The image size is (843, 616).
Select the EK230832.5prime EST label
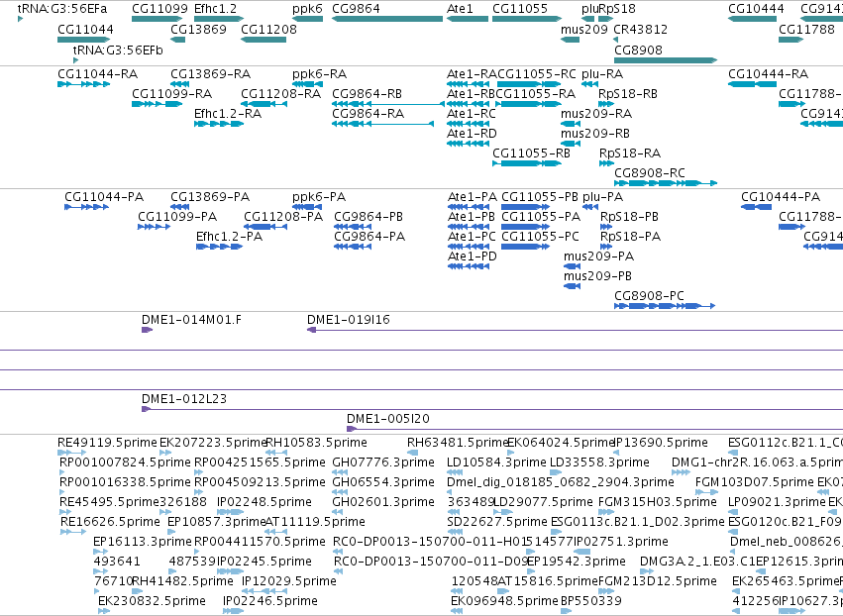(x=152, y=601)
